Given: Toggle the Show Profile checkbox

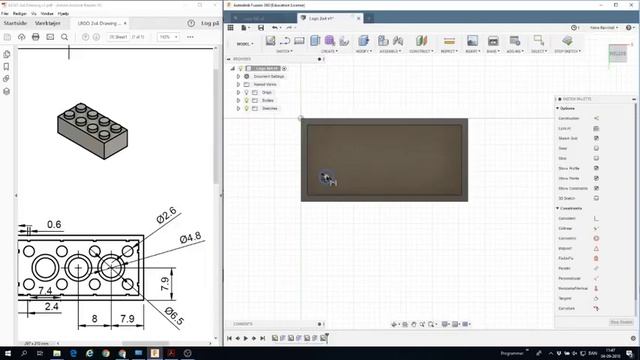Looking at the screenshot, I should 596,168.
